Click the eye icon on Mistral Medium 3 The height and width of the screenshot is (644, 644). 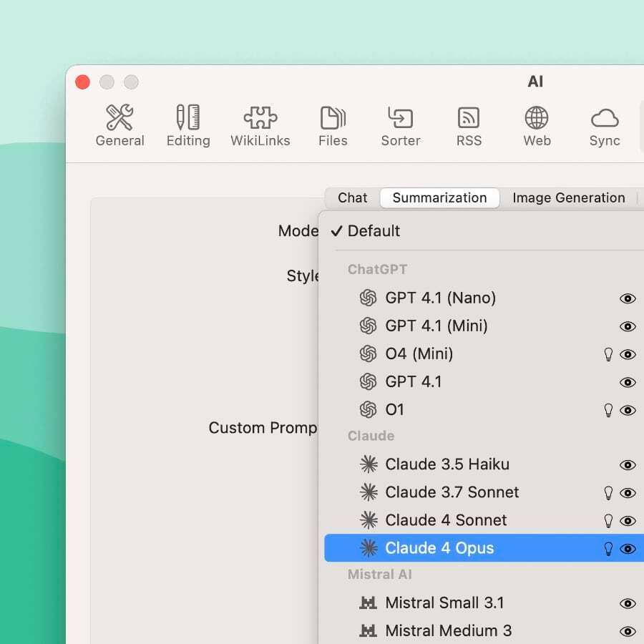[628, 631]
